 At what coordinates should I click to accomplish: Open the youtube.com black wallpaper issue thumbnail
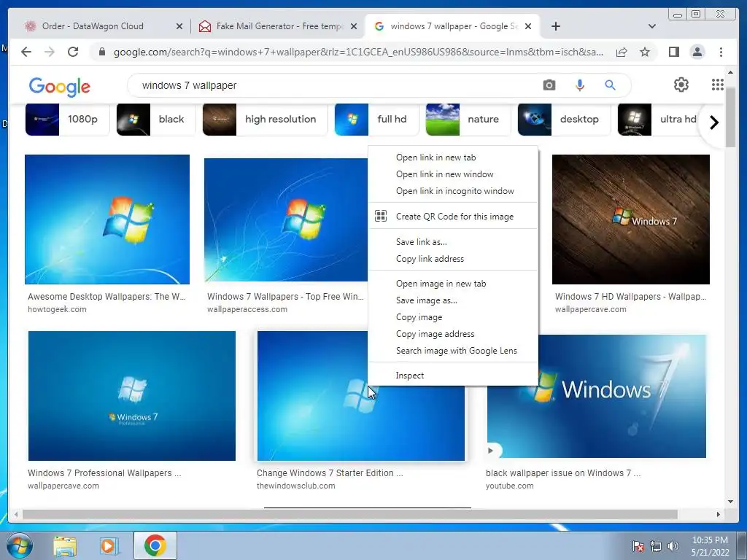click(597, 396)
